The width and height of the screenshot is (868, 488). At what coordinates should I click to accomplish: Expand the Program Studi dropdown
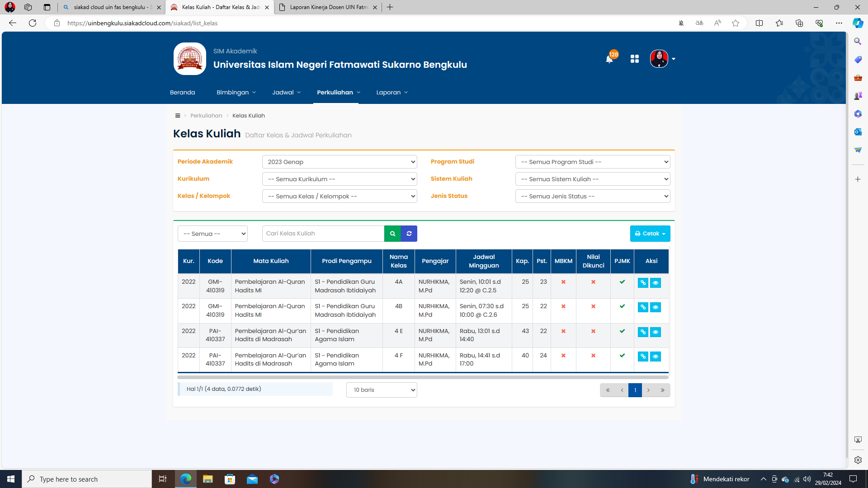click(592, 162)
